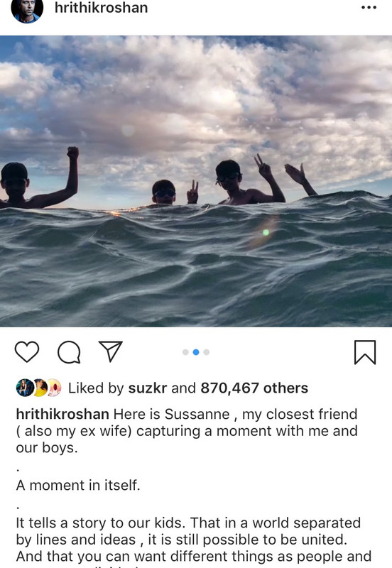Select the active blue carousel dot
Image resolution: width=392 pixels, height=568 pixels.
tap(196, 352)
